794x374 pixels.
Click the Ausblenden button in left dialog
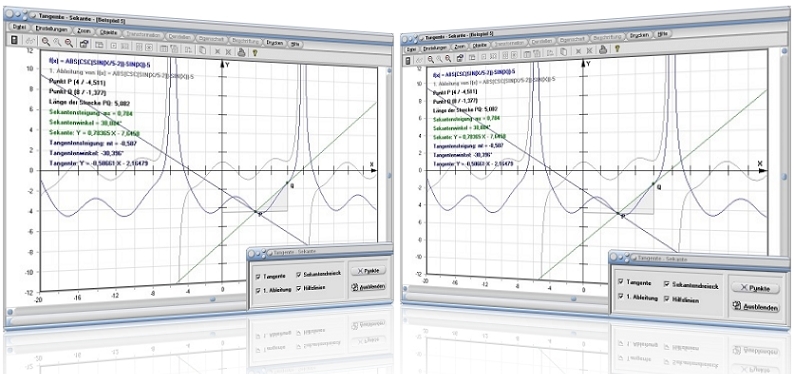(369, 287)
